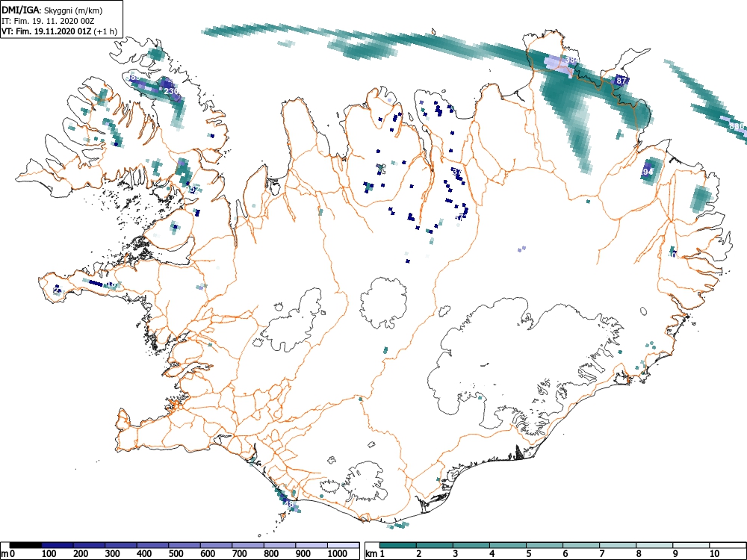Select the 100–200 m dark navy legend swatch
The width and height of the screenshot is (747, 560).
click(x=58, y=545)
